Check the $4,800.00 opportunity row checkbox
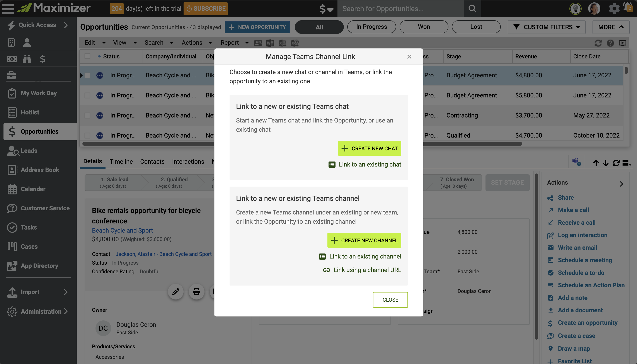The height and width of the screenshot is (364, 637). 87,75
